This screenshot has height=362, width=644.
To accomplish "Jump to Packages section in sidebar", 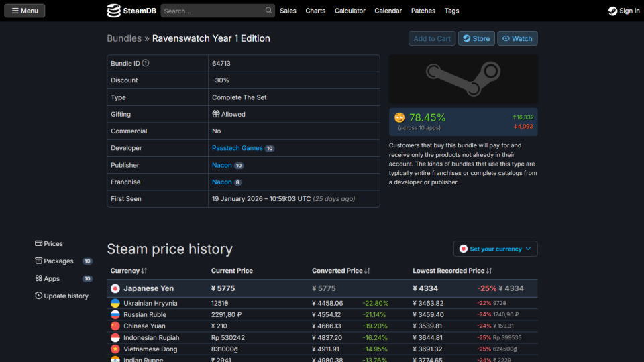I will click(54, 261).
